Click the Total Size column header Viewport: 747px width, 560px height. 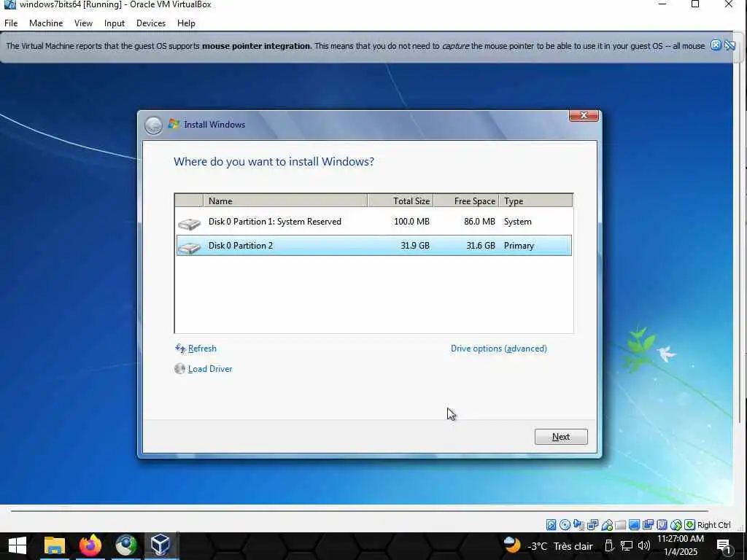point(400,201)
